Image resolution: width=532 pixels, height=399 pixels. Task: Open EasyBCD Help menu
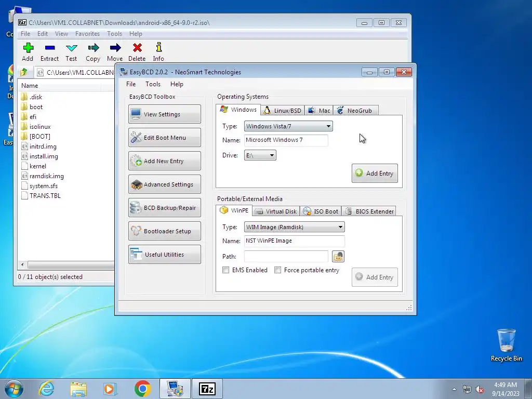coord(177,84)
